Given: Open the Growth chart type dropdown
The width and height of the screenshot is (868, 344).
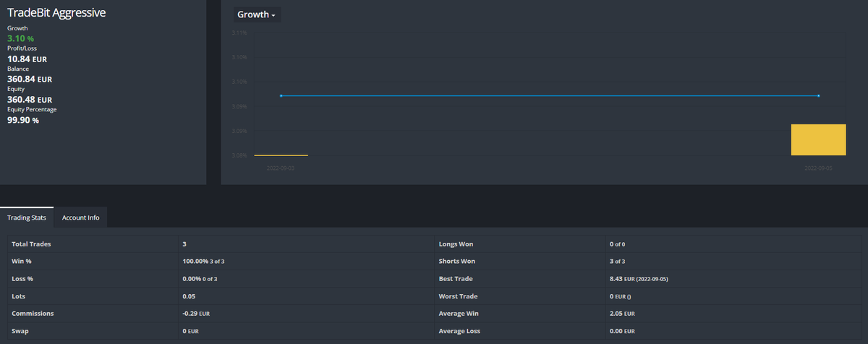Looking at the screenshot, I should (257, 14).
